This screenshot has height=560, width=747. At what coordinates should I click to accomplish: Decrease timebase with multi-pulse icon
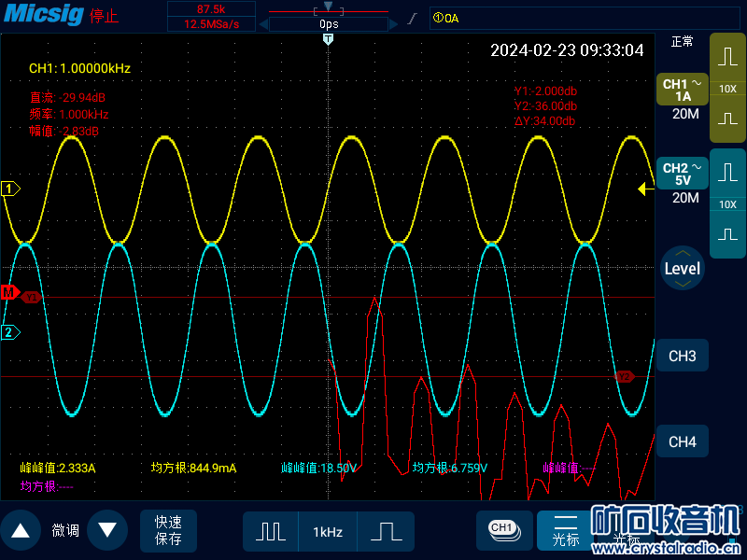point(271,531)
